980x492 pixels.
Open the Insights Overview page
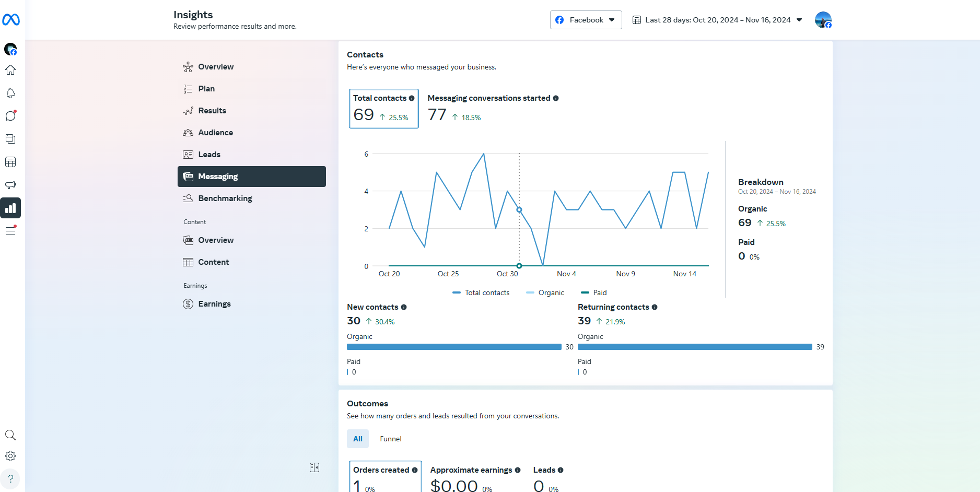[x=252, y=67]
